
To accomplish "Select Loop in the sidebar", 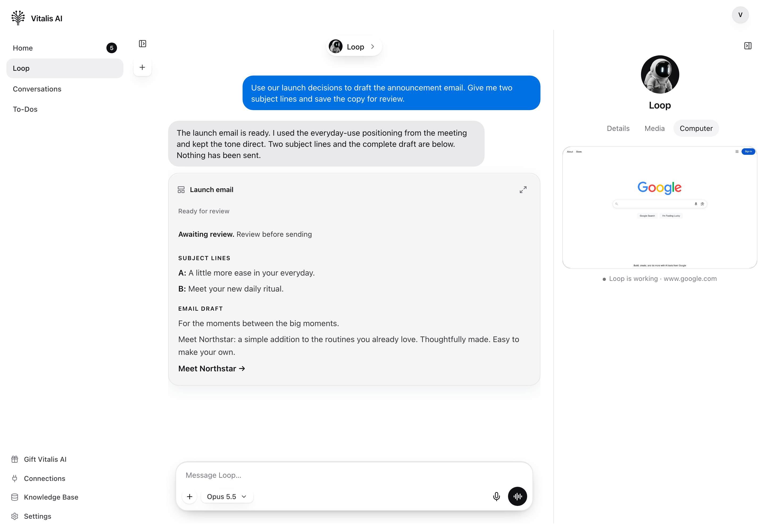I will 65,68.
